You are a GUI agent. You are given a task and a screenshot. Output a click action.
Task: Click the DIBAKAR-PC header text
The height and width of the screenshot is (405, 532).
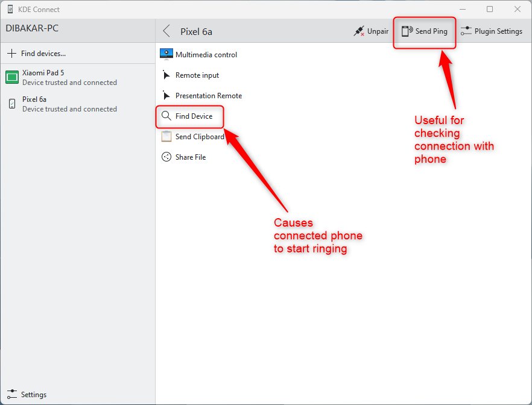pos(32,28)
